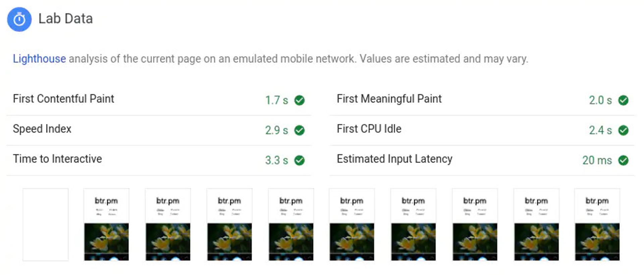
Task: Click the First CPU Idle checkmark icon
Action: [623, 130]
